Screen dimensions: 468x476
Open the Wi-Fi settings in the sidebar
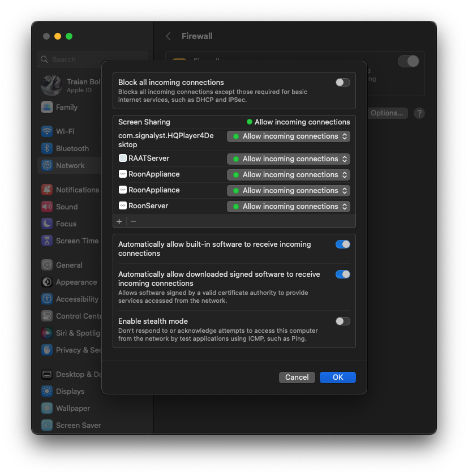(x=46, y=131)
